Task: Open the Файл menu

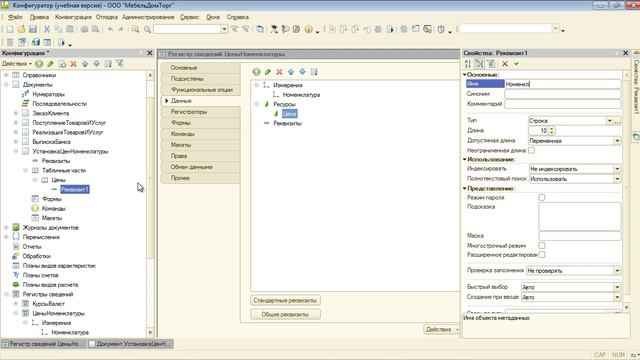Action: coord(15,17)
